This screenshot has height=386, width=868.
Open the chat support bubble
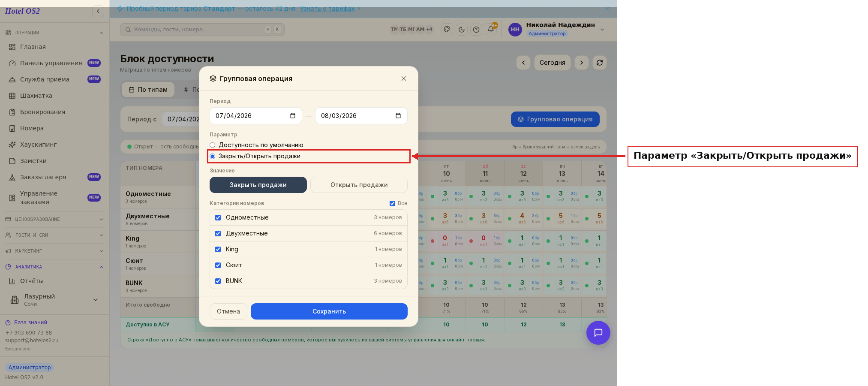tap(598, 333)
